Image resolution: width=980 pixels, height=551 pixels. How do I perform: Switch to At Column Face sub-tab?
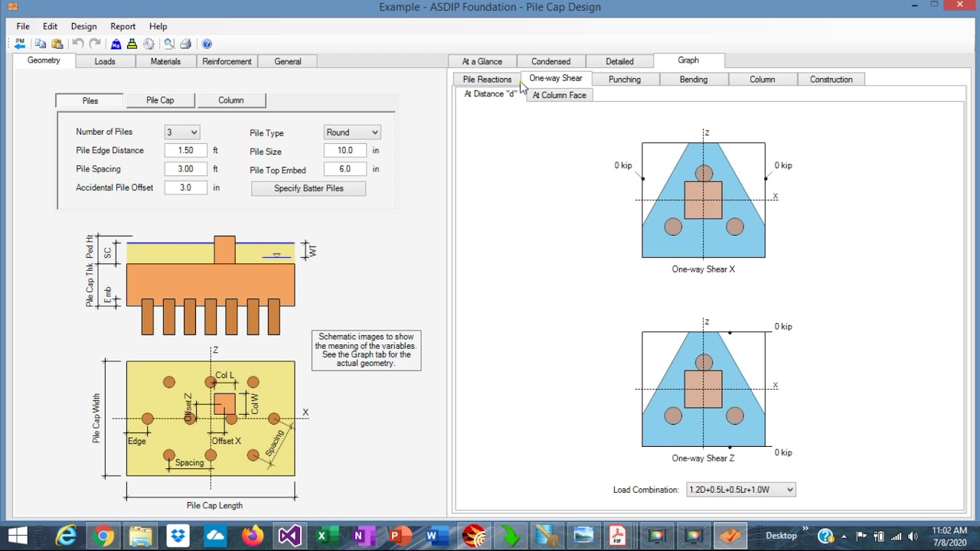click(x=560, y=95)
